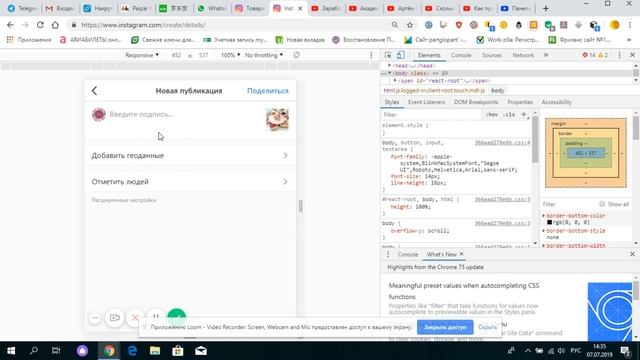Image resolution: width=640 pixels, height=360 pixels.
Task: Switch to the Elements tab
Action: 429,55
